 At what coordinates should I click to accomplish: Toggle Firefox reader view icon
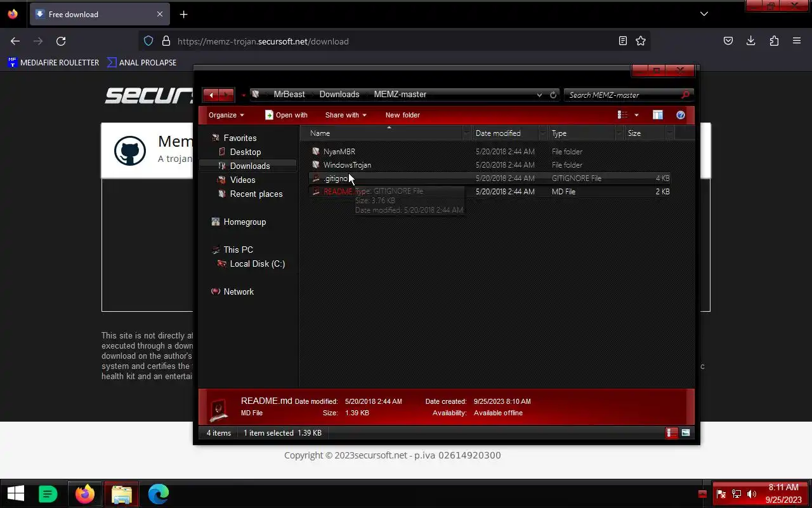coord(623,41)
